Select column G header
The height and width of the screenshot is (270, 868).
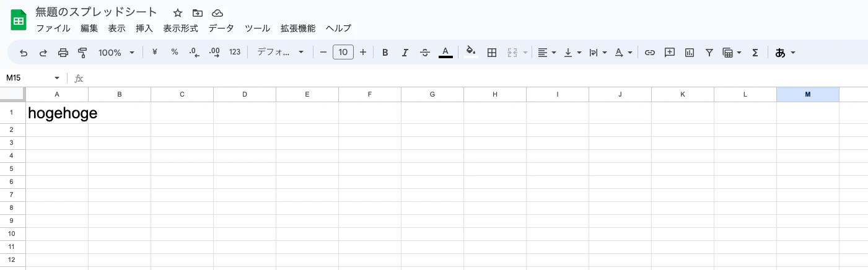(x=432, y=94)
